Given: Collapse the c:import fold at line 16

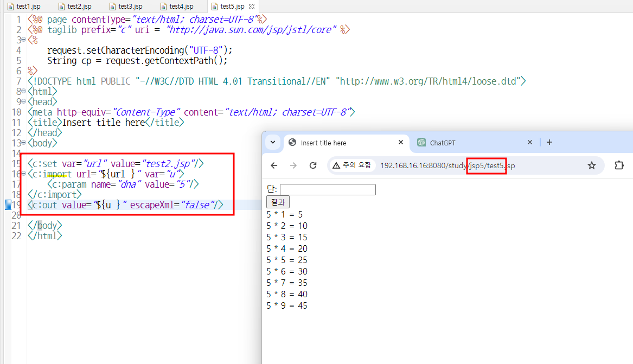Looking at the screenshot, I should coord(23,174).
